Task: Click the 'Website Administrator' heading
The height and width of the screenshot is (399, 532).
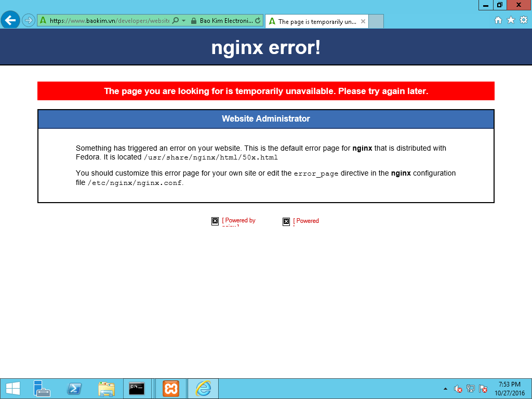Action: pyautogui.click(x=265, y=119)
